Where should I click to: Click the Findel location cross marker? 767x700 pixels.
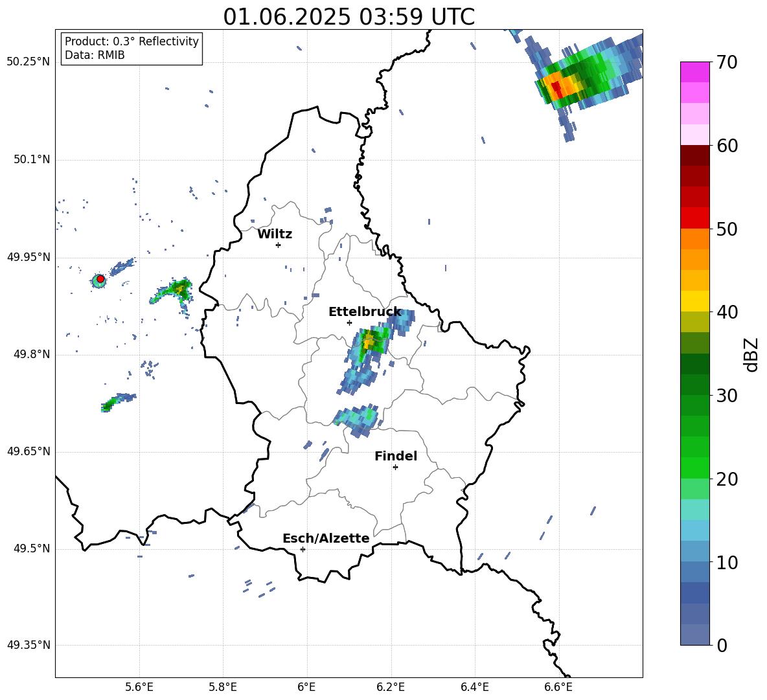[x=395, y=468]
